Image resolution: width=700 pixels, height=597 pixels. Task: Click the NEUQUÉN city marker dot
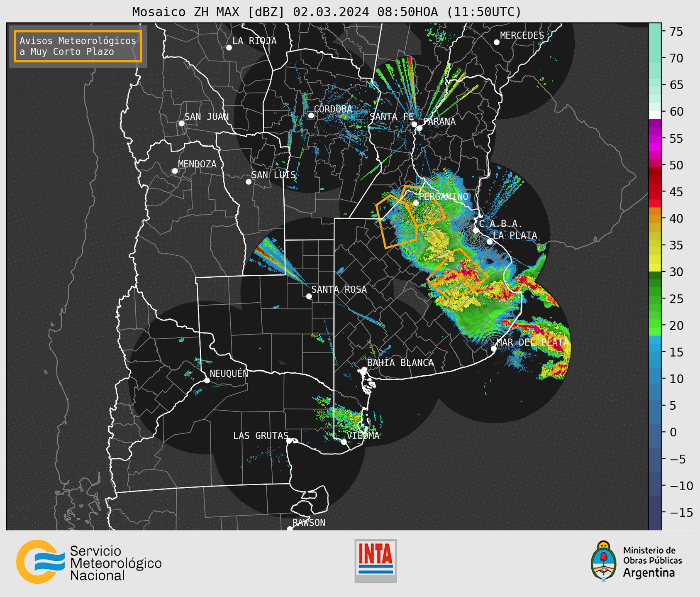(x=207, y=380)
